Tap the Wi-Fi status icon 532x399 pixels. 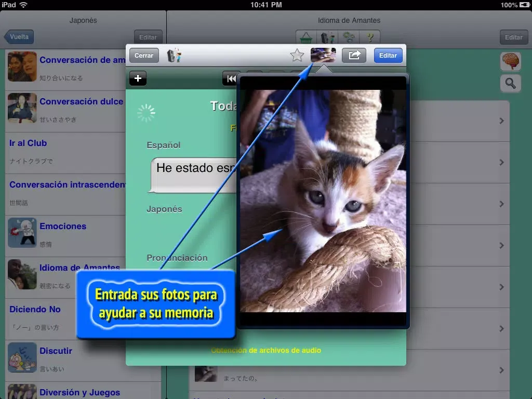23,5
